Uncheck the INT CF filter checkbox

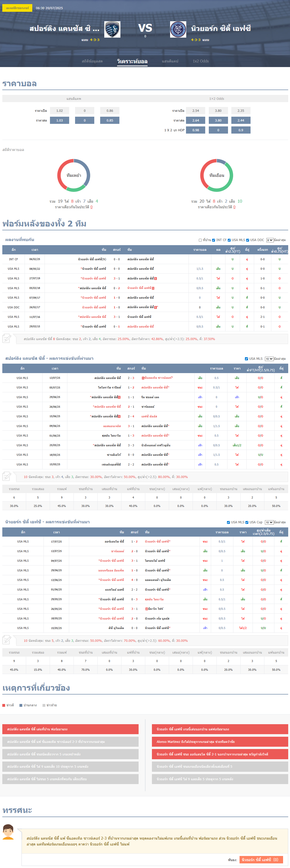[213, 240]
